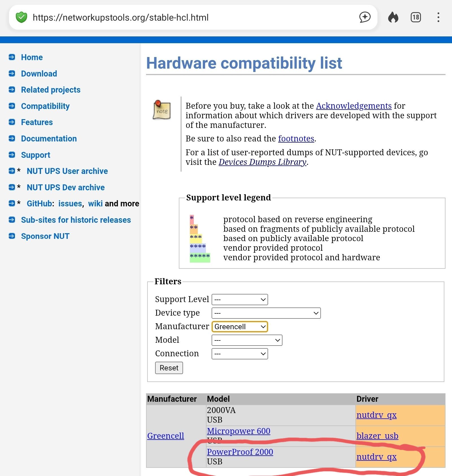Click the 2000VA USB model cell
Image resolution: width=452 pixels, height=476 pixels.
(281, 415)
